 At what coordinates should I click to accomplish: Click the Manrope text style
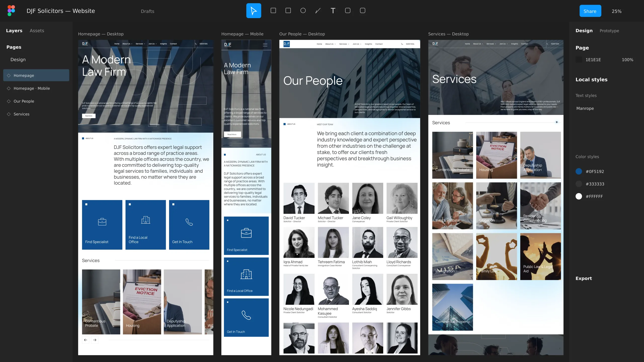[x=585, y=108]
